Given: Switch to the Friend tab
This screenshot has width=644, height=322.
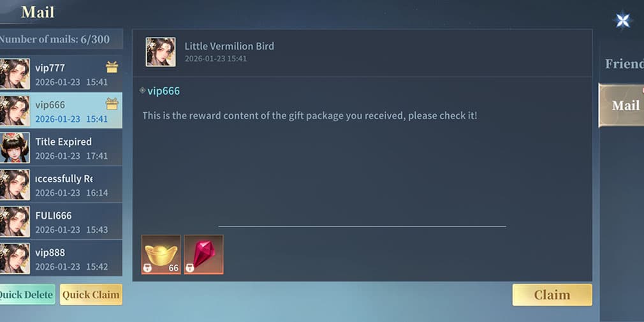Looking at the screenshot, I should point(624,64).
